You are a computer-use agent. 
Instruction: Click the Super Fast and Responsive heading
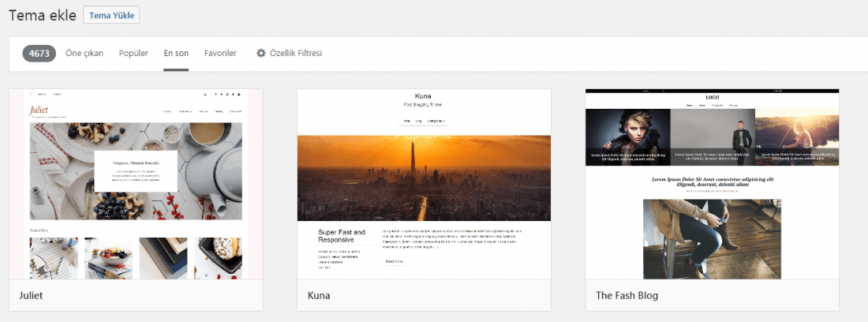point(342,237)
